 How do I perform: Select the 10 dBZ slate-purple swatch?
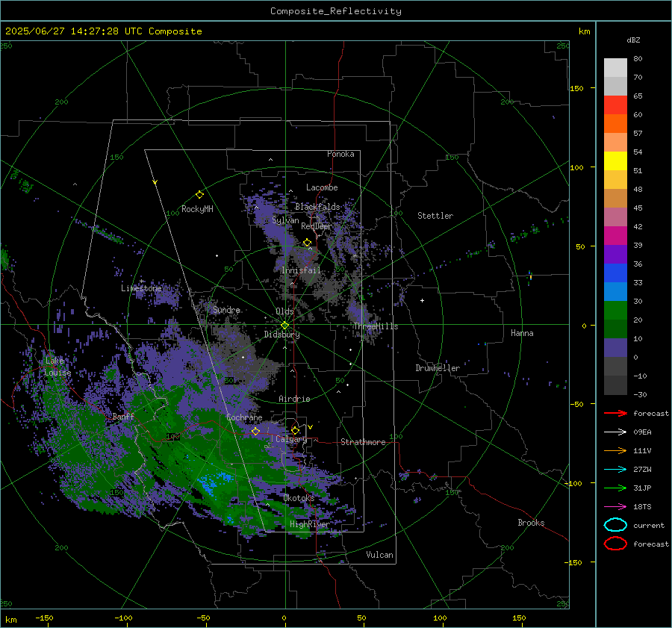pos(615,348)
